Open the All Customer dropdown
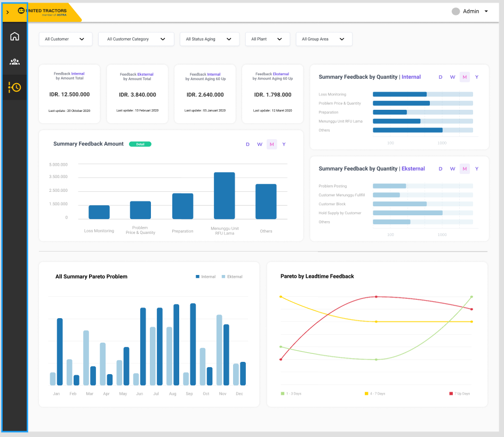This screenshot has width=504, height=437. pyautogui.click(x=66, y=39)
